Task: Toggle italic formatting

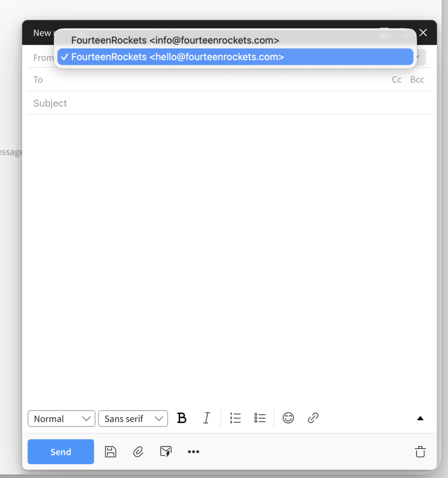Action: click(206, 418)
